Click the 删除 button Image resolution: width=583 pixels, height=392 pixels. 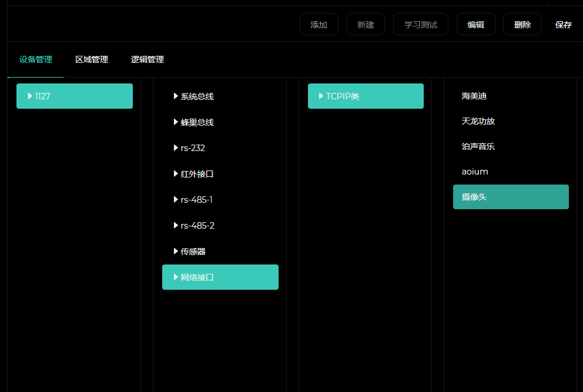[522, 25]
